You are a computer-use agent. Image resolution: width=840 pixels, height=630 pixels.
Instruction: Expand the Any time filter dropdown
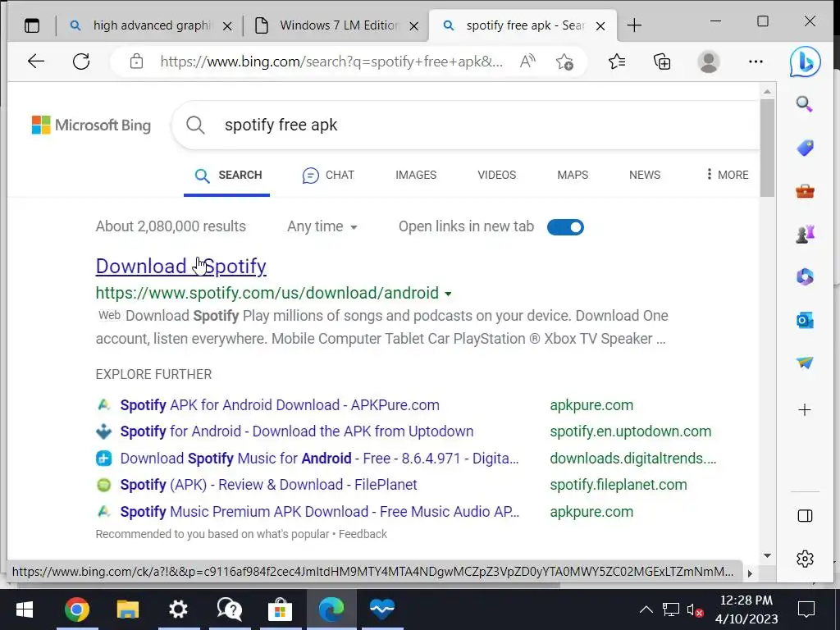pyautogui.click(x=322, y=226)
